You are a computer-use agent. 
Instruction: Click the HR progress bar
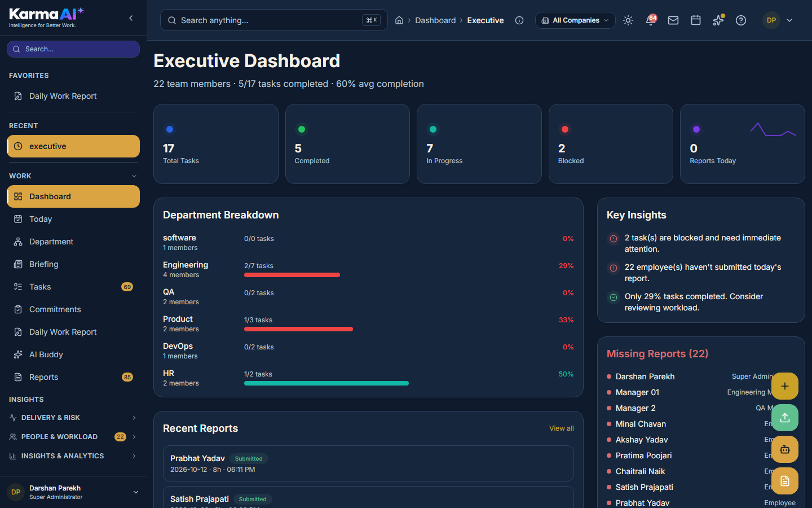[x=326, y=383]
